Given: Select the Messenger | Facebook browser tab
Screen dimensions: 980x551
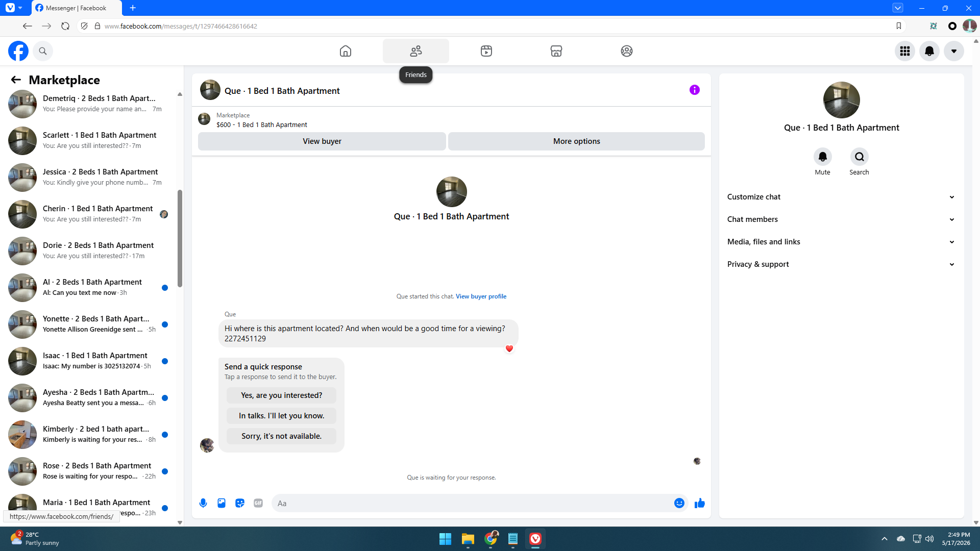Looking at the screenshot, I should click(x=77, y=8).
